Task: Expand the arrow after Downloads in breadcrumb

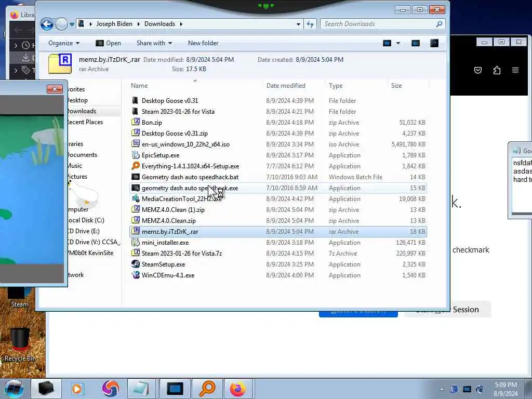Action: pos(181,24)
